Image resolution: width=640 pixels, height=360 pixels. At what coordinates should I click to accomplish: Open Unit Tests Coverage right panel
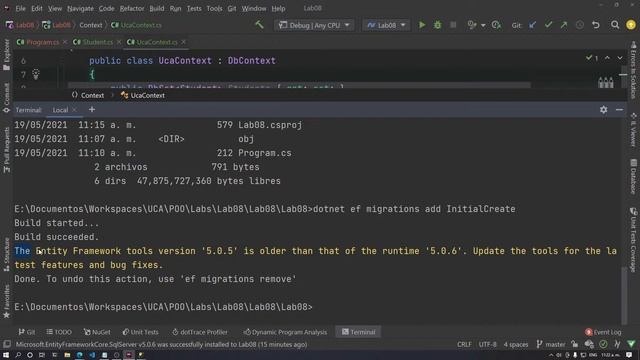point(633,240)
